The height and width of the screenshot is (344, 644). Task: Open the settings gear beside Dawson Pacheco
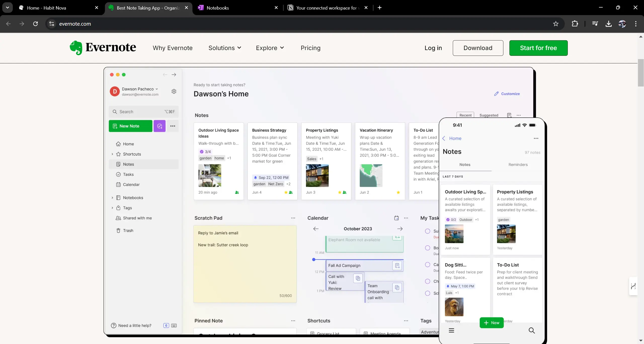(x=174, y=91)
